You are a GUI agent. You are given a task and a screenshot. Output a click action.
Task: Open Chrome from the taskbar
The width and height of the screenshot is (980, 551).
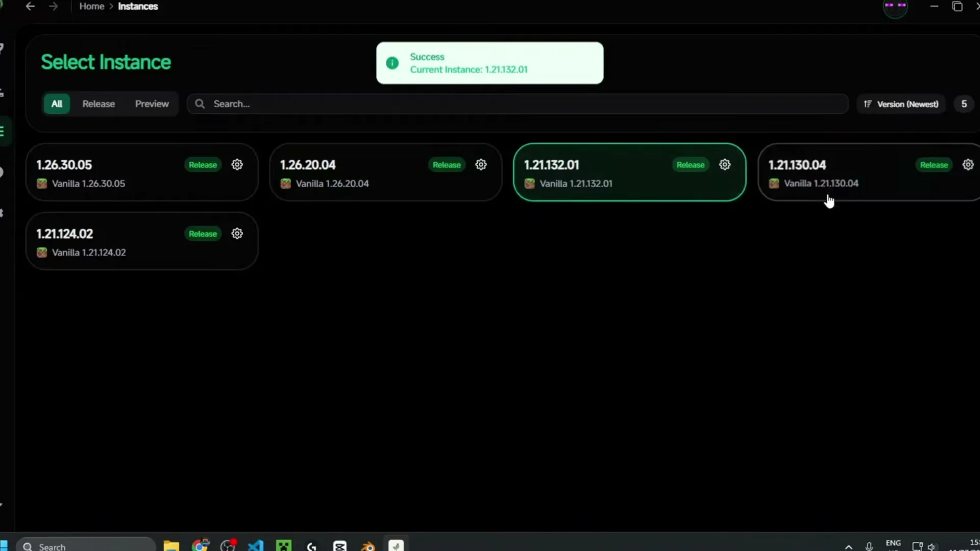coord(201,546)
